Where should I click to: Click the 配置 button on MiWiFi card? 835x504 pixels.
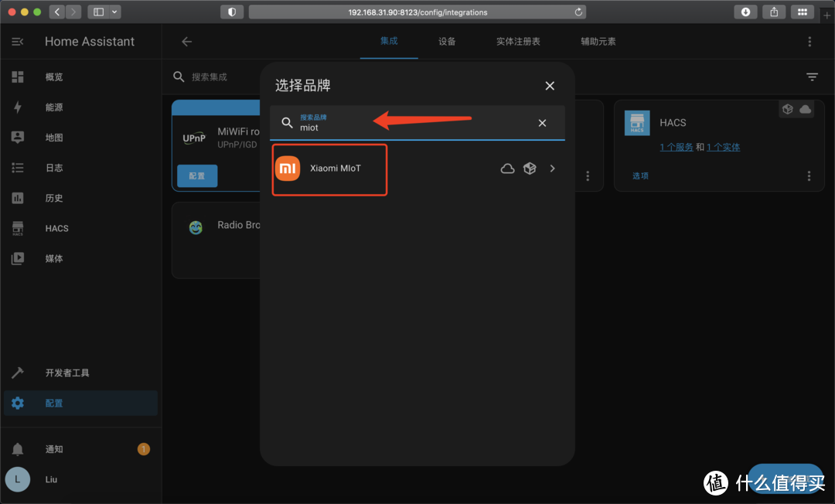tap(196, 175)
